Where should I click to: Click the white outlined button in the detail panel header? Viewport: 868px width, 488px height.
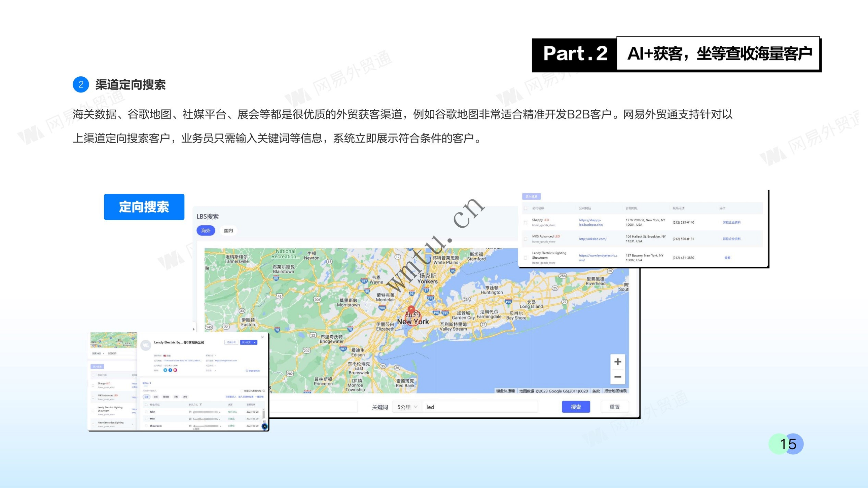pyautogui.click(x=232, y=343)
